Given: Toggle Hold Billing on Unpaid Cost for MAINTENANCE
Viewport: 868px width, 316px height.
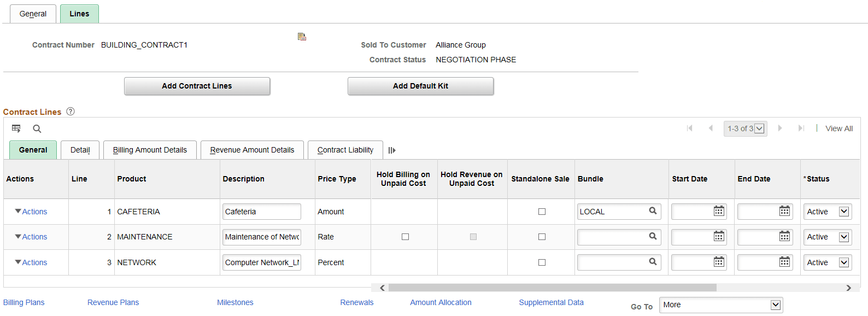Looking at the screenshot, I should tap(405, 237).
